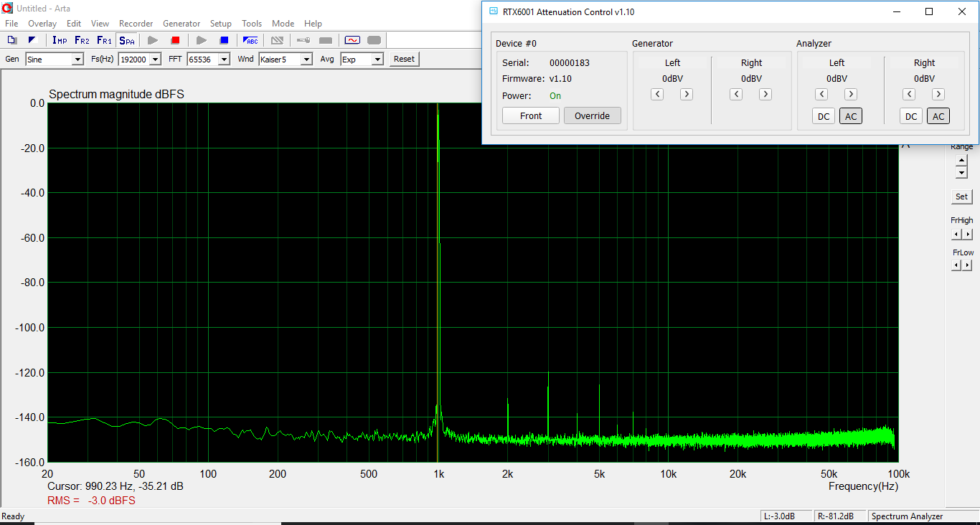980x525 pixels.
Task: Select DC coupling for Analyzer Right
Action: coord(911,116)
